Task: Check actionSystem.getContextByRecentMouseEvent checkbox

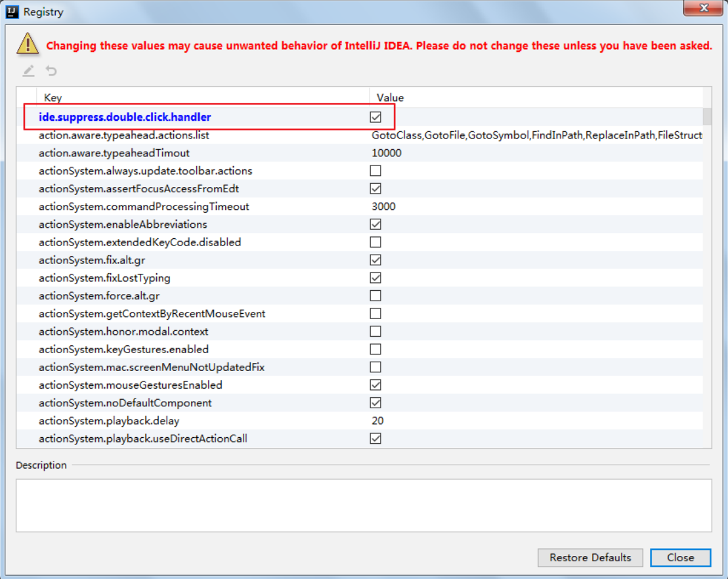Action: coord(375,313)
